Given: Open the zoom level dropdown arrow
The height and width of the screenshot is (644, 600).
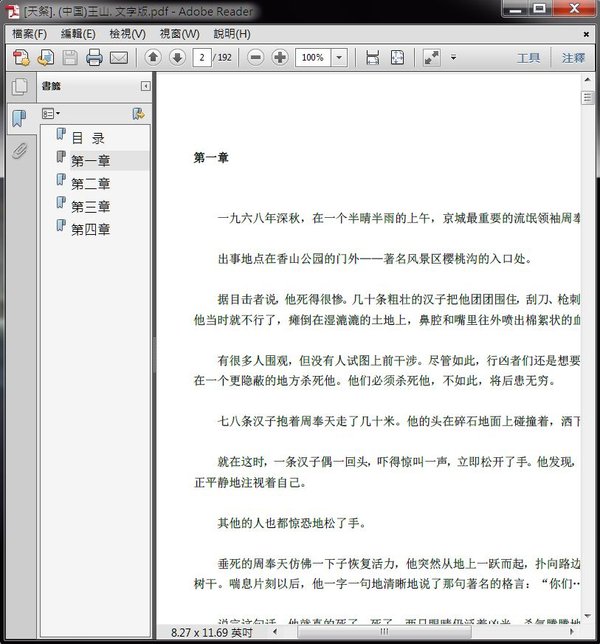Looking at the screenshot, I should click(339, 58).
